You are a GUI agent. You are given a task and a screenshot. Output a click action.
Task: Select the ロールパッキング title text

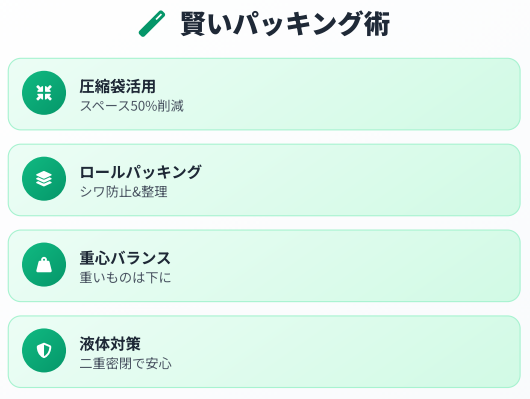[141, 172]
